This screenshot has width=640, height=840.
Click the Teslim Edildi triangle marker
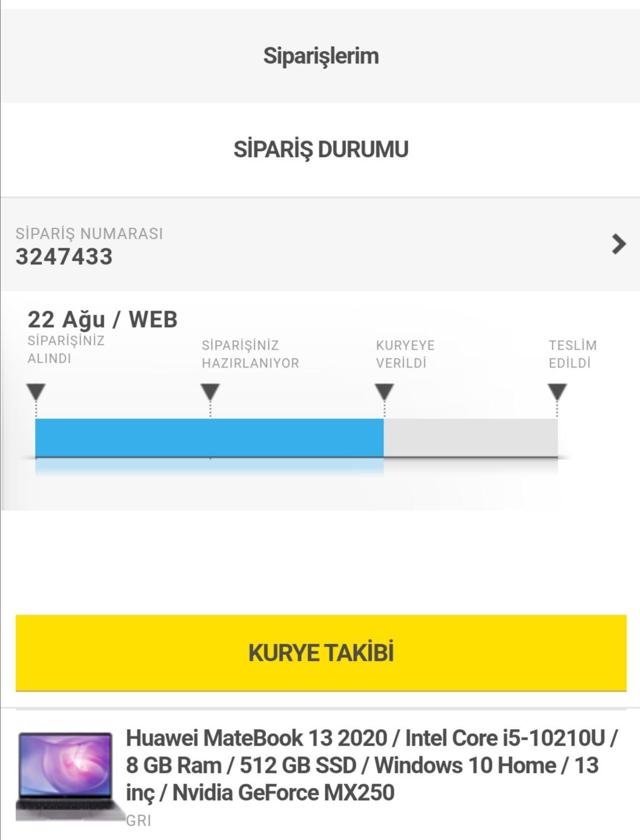point(557,392)
